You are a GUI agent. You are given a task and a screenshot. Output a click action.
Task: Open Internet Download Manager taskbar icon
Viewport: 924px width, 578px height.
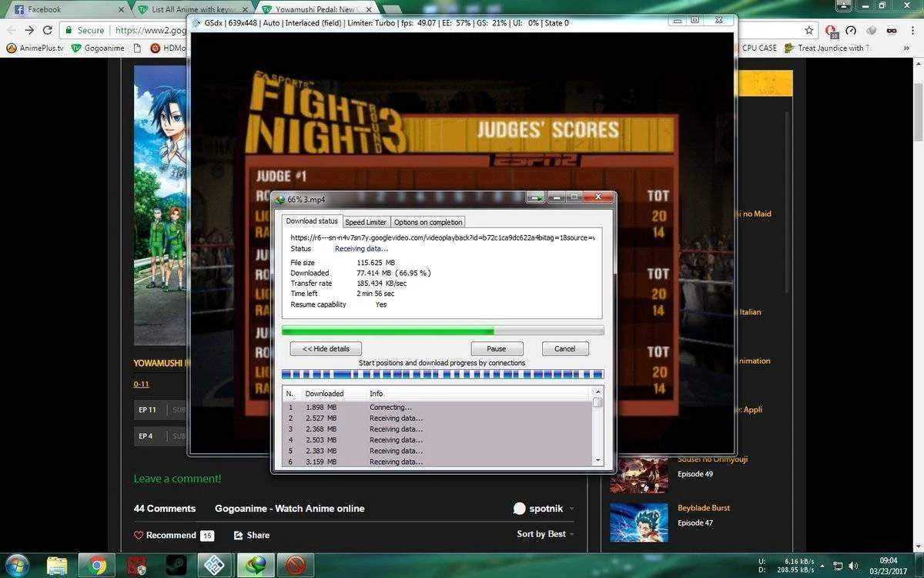255,566
